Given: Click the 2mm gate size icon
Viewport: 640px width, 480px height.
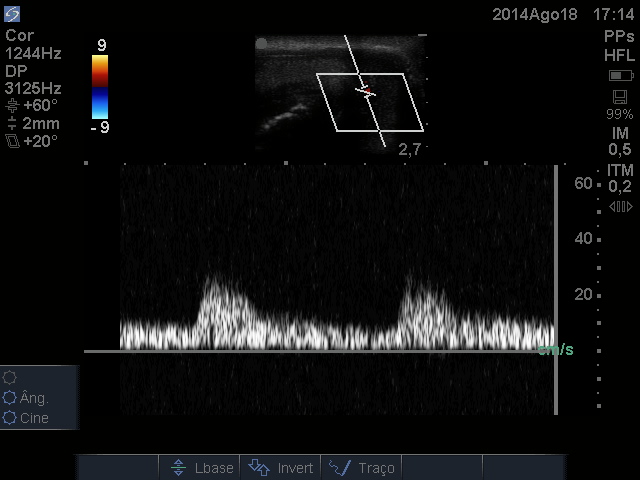Looking at the screenshot, I should 12,123.
